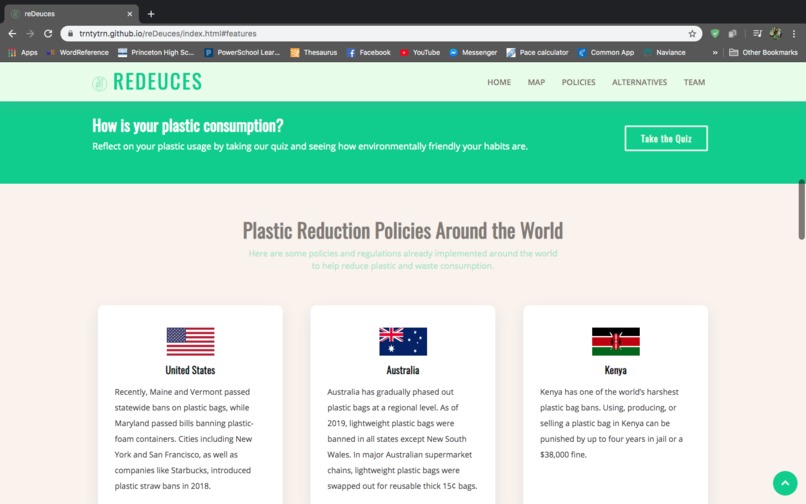This screenshot has width=806, height=504.
Task: Click the United States card title
Action: (x=190, y=370)
